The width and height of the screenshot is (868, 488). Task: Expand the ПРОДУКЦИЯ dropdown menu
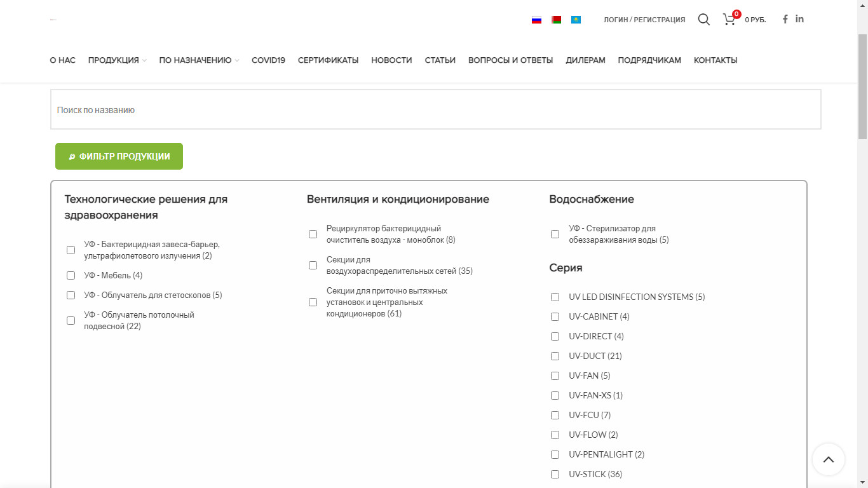coord(117,60)
